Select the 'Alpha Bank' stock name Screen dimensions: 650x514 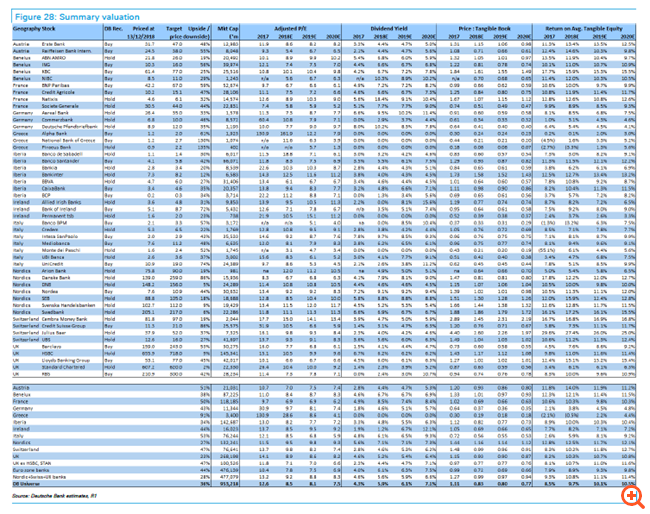tap(54, 133)
